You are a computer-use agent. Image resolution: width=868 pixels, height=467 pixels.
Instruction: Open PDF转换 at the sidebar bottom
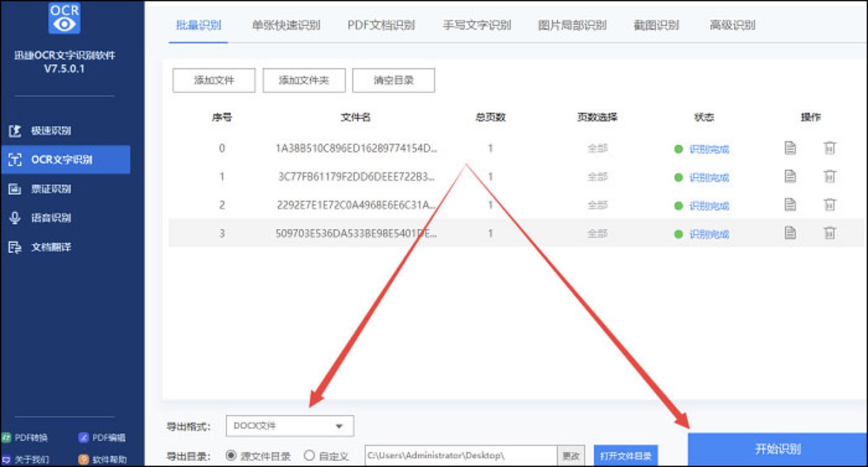(x=26, y=438)
